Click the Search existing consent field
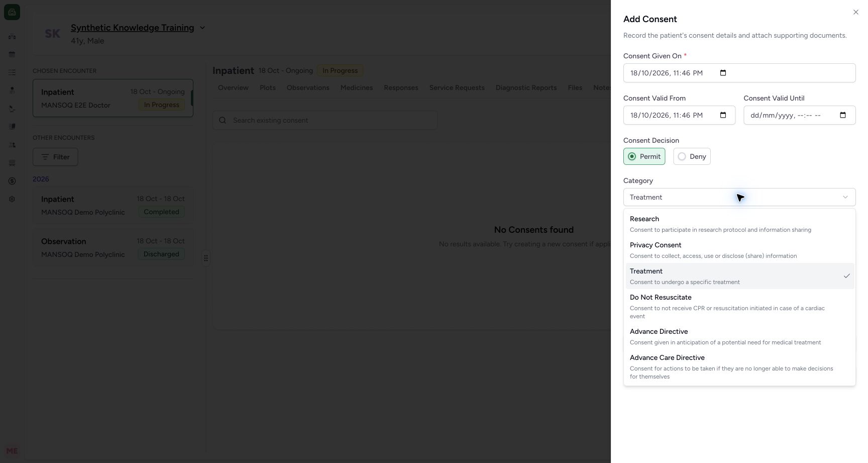The height and width of the screenshot is (463, 868). [325, 120]
